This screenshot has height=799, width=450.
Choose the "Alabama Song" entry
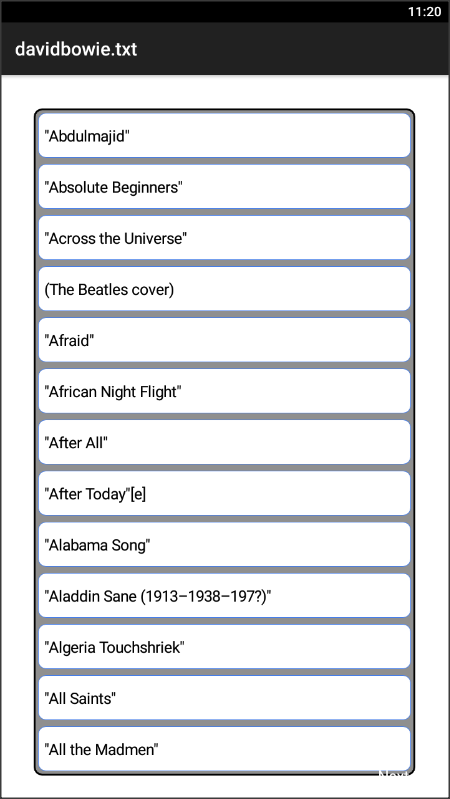(224, 544)
